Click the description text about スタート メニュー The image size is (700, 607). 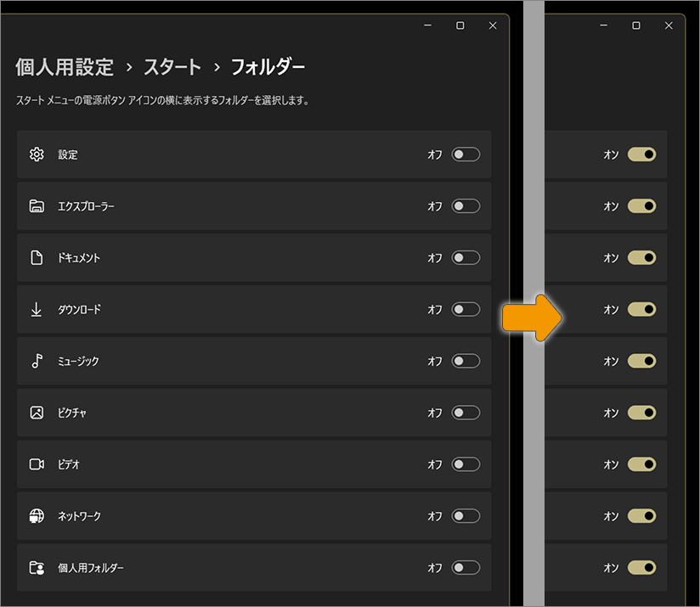[x=162, y=100]
